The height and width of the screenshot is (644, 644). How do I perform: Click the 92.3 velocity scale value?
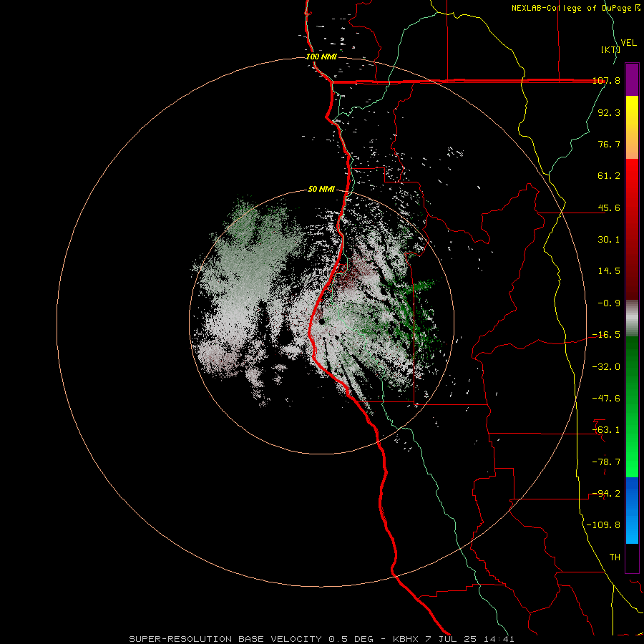pos(609,112)
